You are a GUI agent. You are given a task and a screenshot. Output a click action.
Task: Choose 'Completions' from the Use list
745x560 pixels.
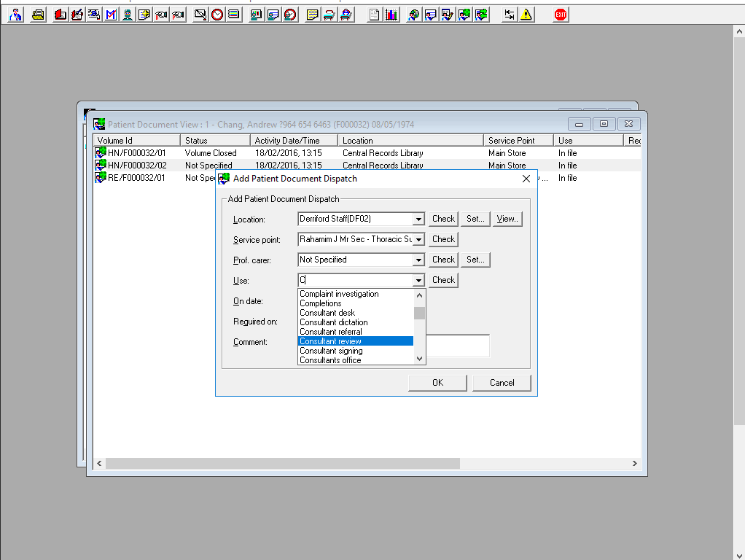356,303
